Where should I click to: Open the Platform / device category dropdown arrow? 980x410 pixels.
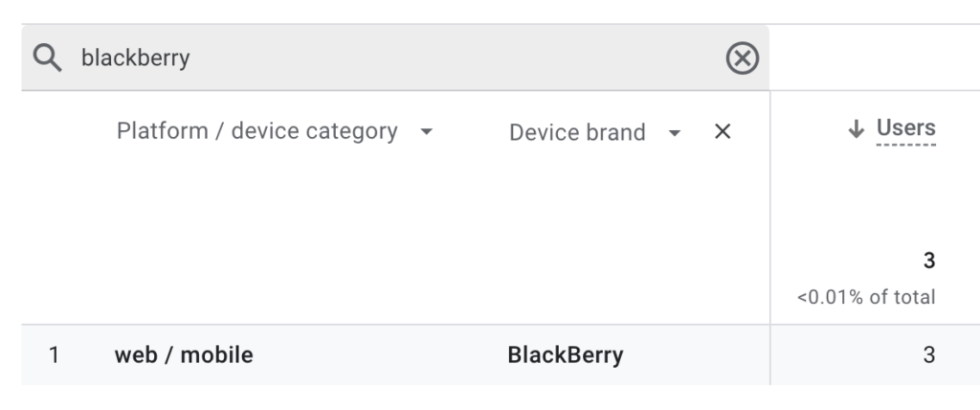click(426, 132)
